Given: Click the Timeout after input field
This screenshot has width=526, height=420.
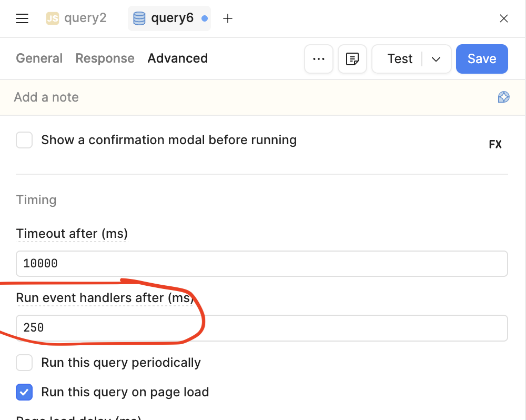Looking at the screenshot, I should coord(261,264).
